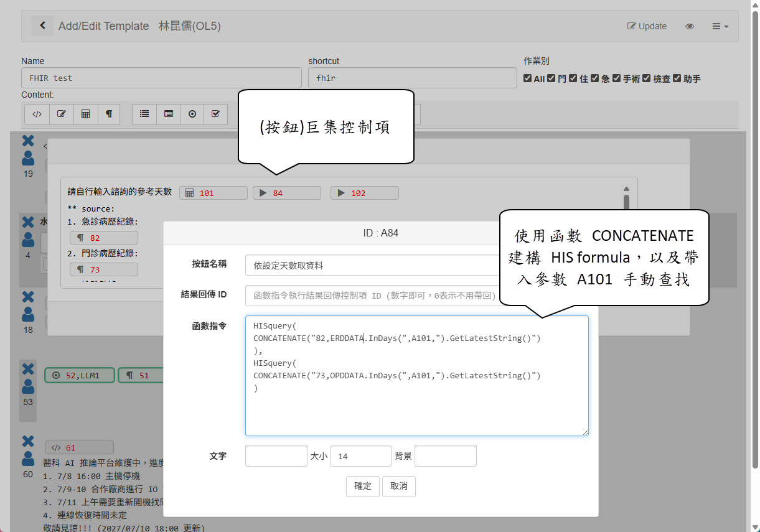Select the list toolbar icon
Screen dimensions: 760x532
[144, 114]
